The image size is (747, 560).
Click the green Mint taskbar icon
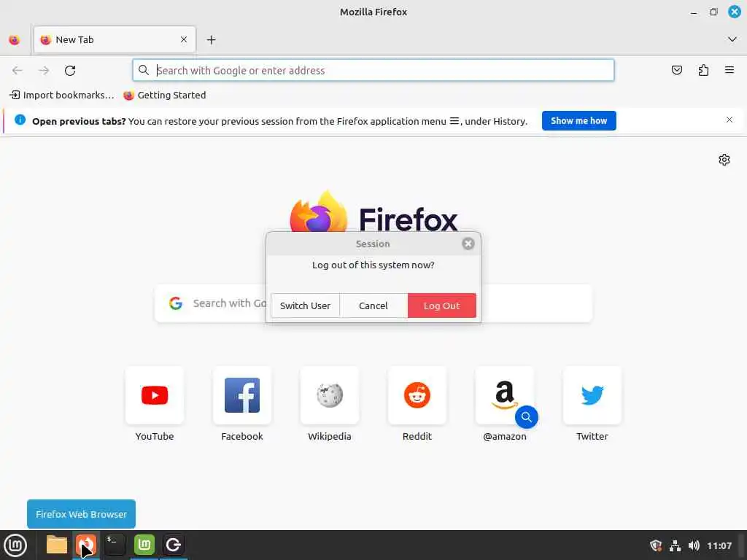[x=144, y=545]
